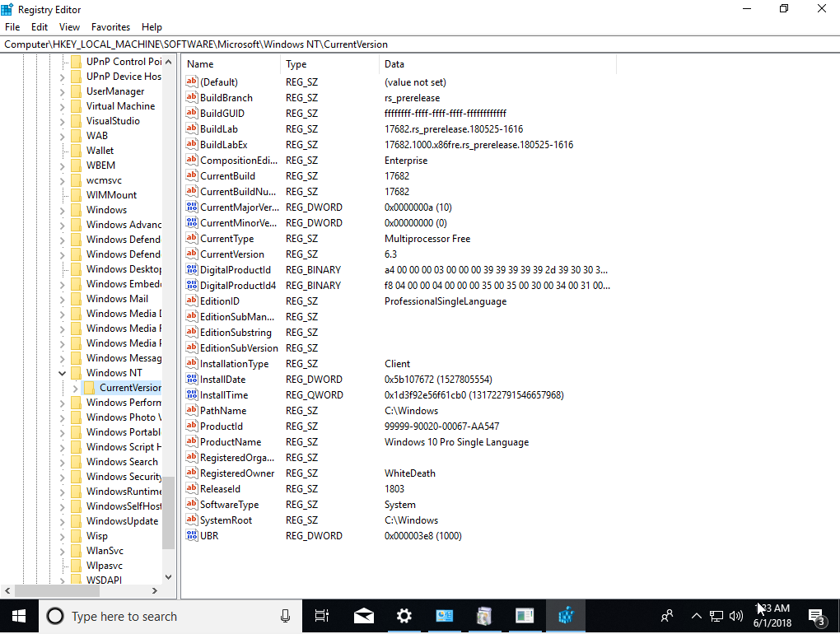Click the string icon next to BuildBranch

tap(191, 97)
